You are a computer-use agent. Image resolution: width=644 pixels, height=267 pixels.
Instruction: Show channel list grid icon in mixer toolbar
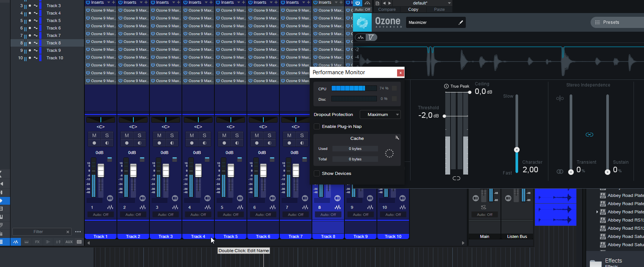79,242
